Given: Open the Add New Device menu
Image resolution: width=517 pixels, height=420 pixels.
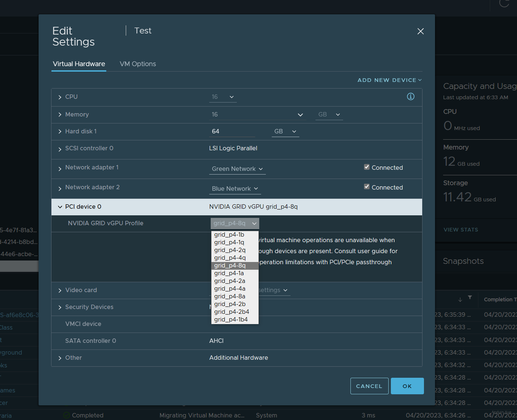Looking at the screenshot, I should point(389,80).
